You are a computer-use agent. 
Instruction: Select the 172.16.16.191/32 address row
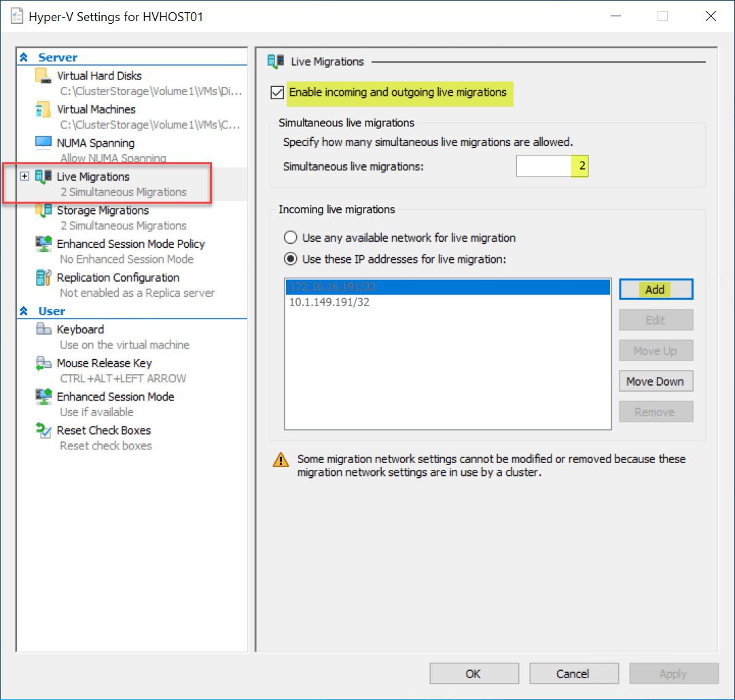tap(448, 287)
